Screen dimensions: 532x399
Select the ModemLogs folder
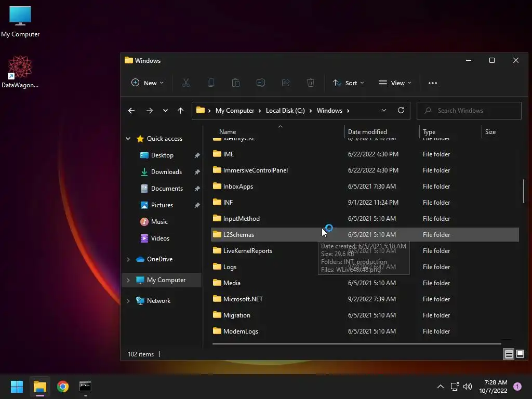[x=365, y=331]
